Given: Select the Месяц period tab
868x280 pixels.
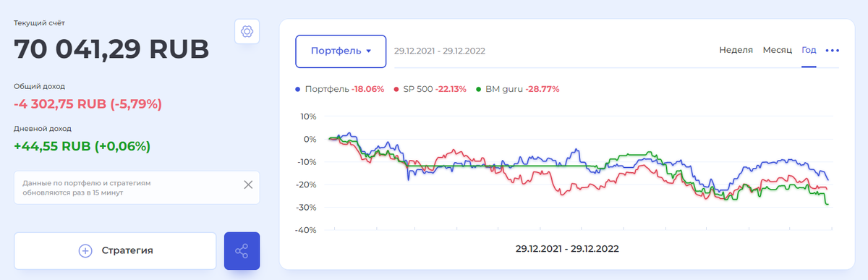Looking at the screenshot, I should 777,51.
